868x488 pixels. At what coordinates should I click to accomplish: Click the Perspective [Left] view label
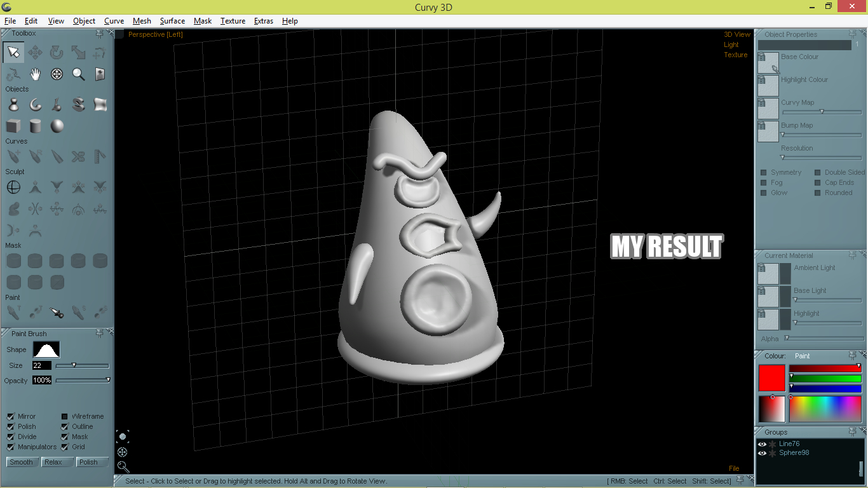click(155, 34)
